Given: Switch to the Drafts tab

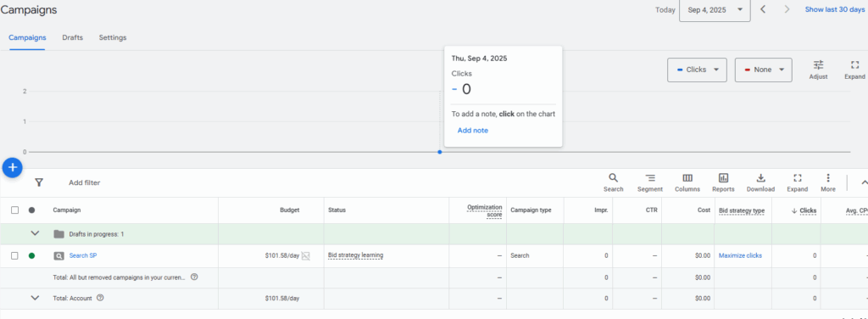Looking at the screenshot, I should point(73,37).
